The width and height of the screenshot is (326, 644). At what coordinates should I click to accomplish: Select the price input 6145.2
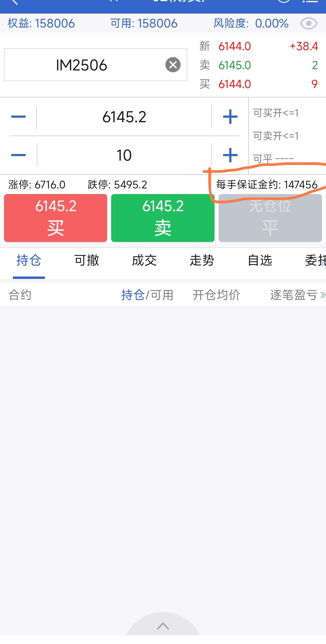124,117
